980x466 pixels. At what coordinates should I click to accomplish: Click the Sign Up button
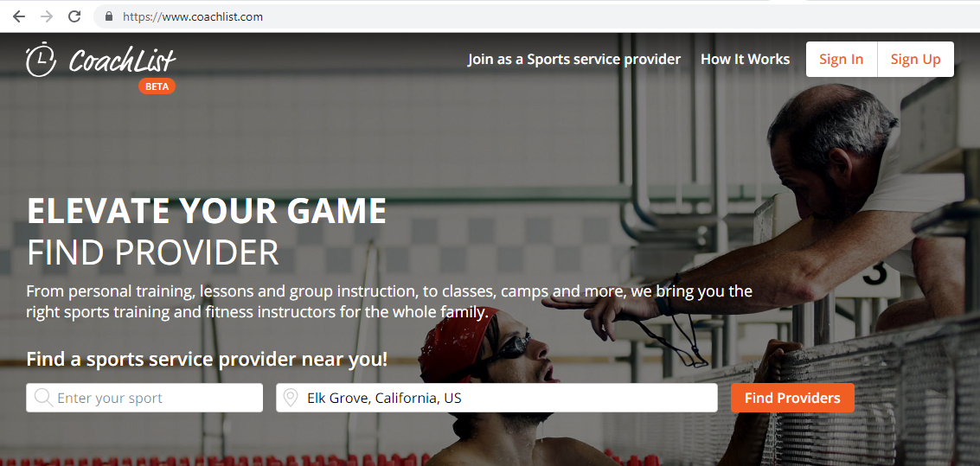click(x=916, y=60)
